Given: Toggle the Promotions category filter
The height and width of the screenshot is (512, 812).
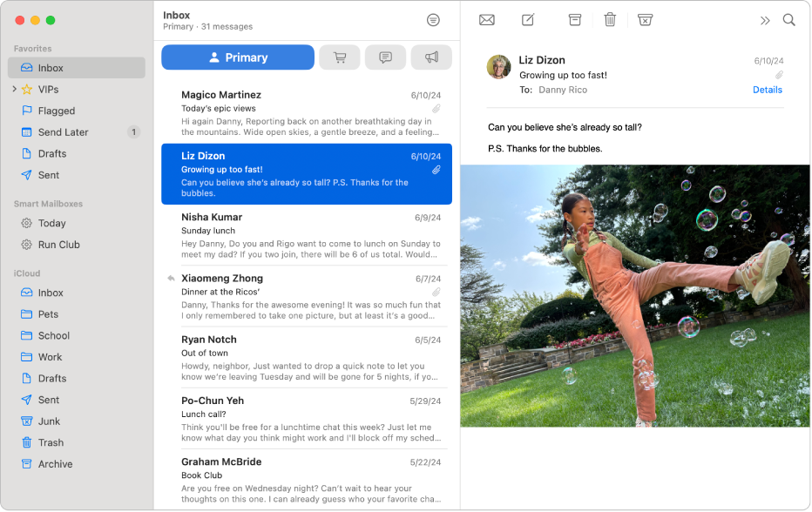Looking at the screenshot, I should [x=431, y=57].
